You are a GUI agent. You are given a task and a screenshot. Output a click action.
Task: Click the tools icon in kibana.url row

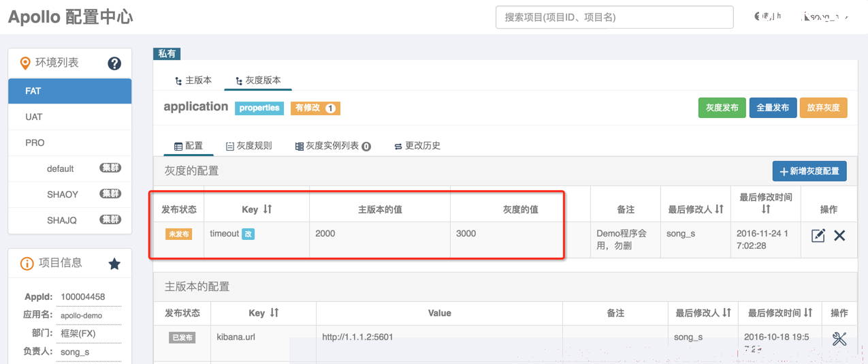click(x=839, y=338)
